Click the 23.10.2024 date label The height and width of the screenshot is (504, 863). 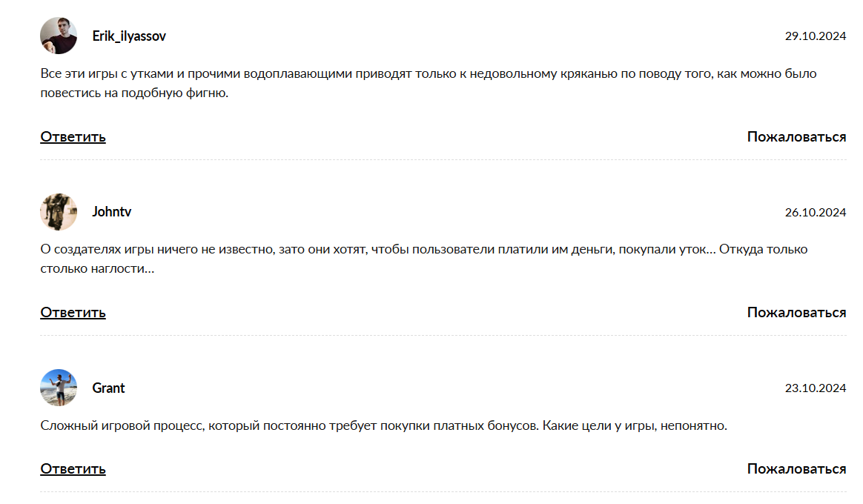click(816, 388)
